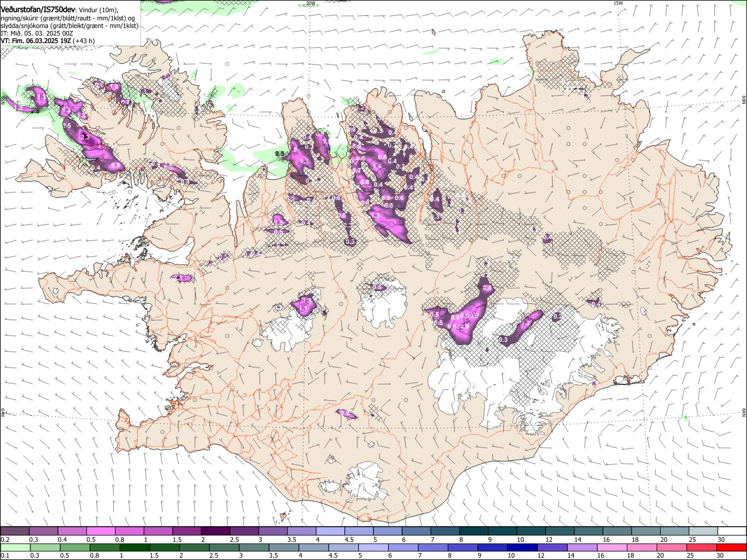Select the darkest purple 2–2.5 swatch, upper legend row
This screenshot has width=747, height=560.
click(x=215, y=531)
